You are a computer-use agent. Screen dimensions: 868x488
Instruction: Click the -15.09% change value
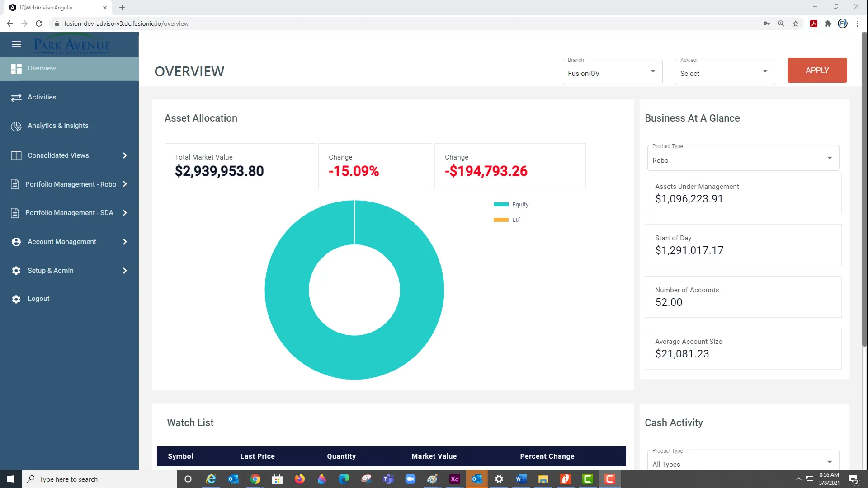[354, 171]
